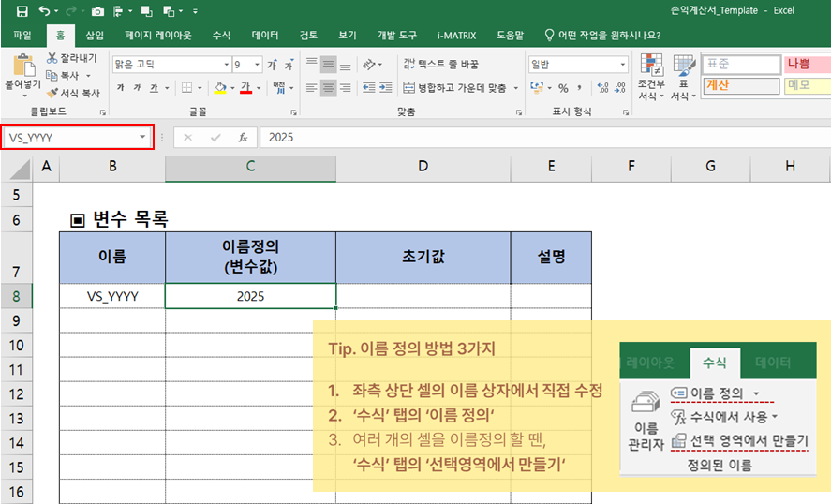Click the Save icon in quick access toolbar
831x504 pixels.
point(22,11)
